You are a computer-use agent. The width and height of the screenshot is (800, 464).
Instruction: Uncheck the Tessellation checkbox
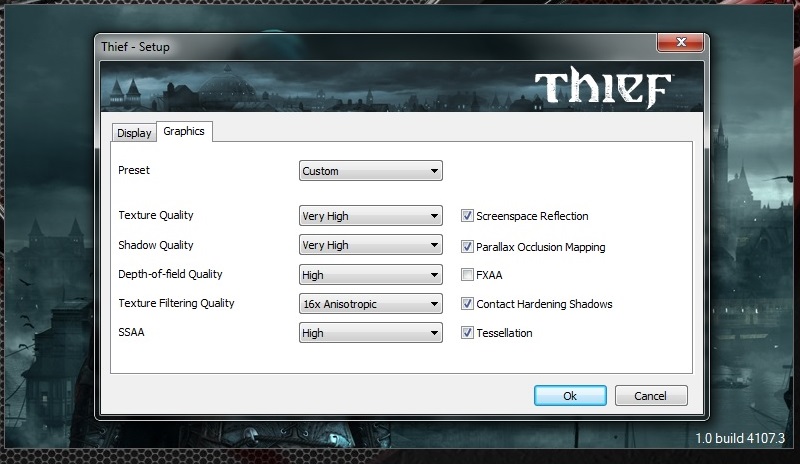click(x=467, y=333)
